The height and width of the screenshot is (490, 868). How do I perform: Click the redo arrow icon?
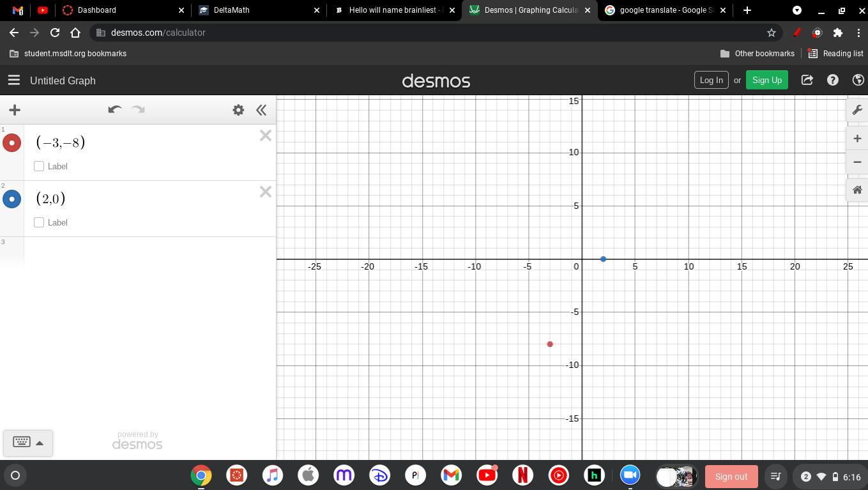(x=139, y=110)
